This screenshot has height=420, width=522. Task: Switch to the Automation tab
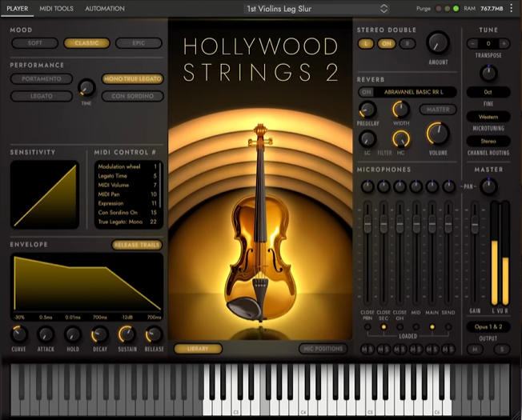pos(104,9)
